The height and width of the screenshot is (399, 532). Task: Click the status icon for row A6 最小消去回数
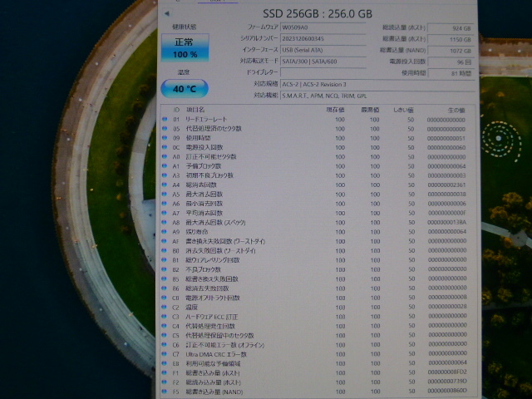pyautogui.click(x=165, y=204)
